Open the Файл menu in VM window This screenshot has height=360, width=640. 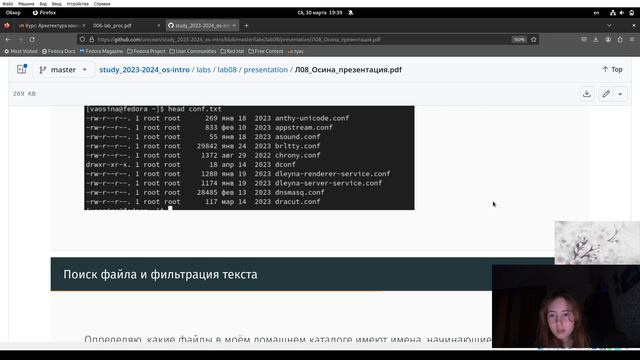pos(8,4)
